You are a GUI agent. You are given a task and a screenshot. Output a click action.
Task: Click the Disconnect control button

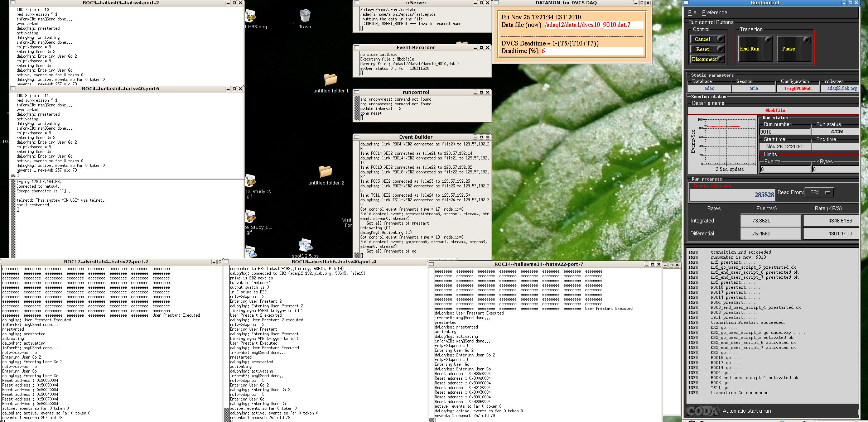pos(707,59)
